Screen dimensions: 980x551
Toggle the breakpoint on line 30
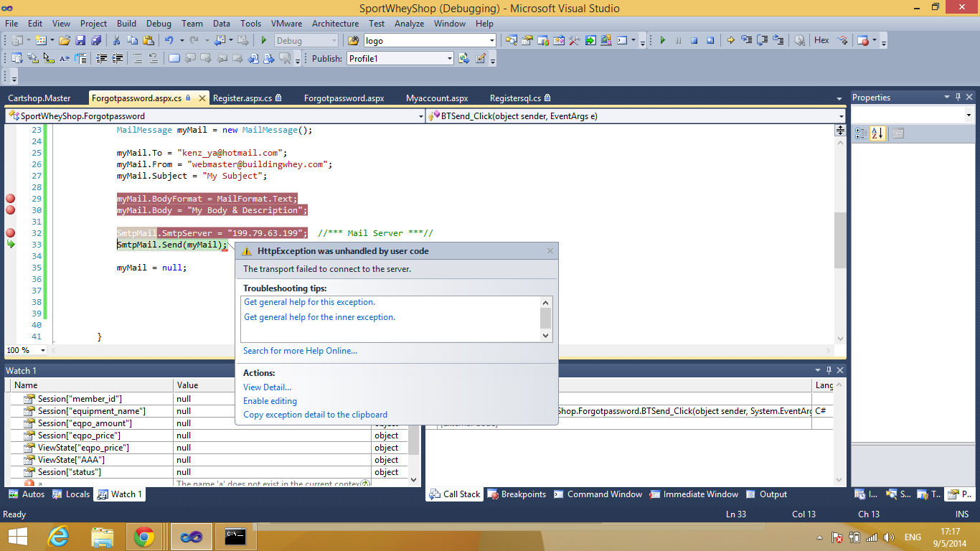(x=10, y=210)
